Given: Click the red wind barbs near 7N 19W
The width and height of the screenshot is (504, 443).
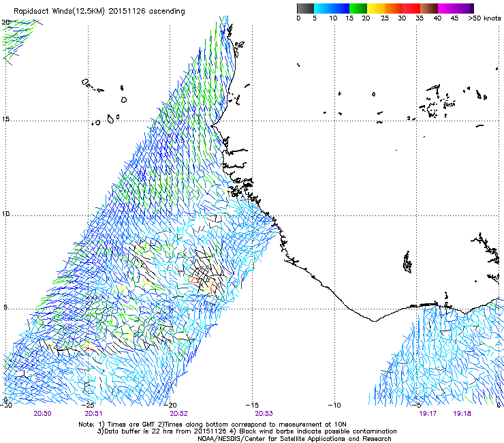Looking at the screenshot, I should 193,279.
